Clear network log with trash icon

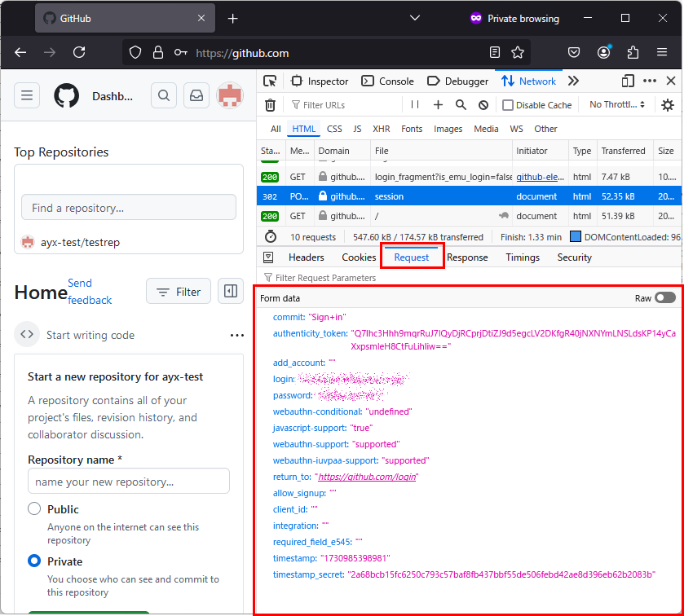click(270, 105)
